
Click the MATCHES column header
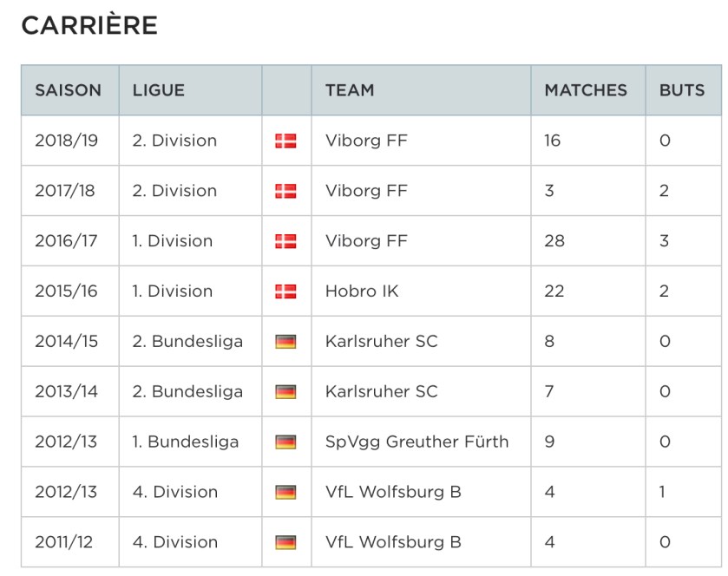click(x=586, y=90)
